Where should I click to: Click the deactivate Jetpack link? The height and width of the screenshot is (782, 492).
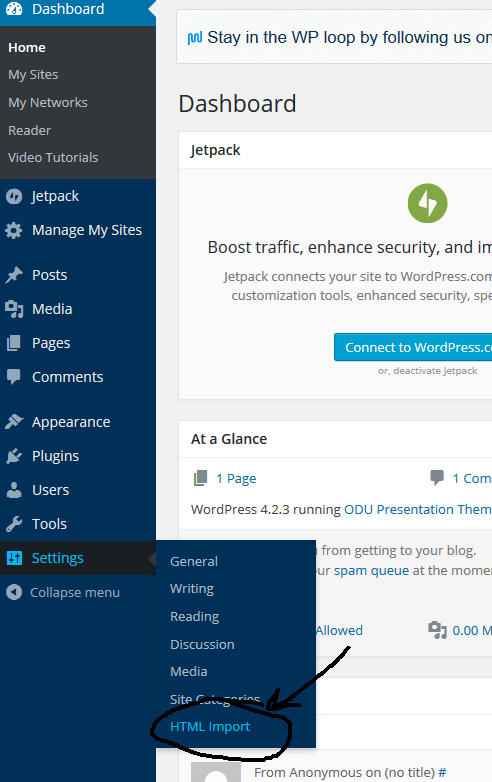pyautogui.click(x=435, y=371)
